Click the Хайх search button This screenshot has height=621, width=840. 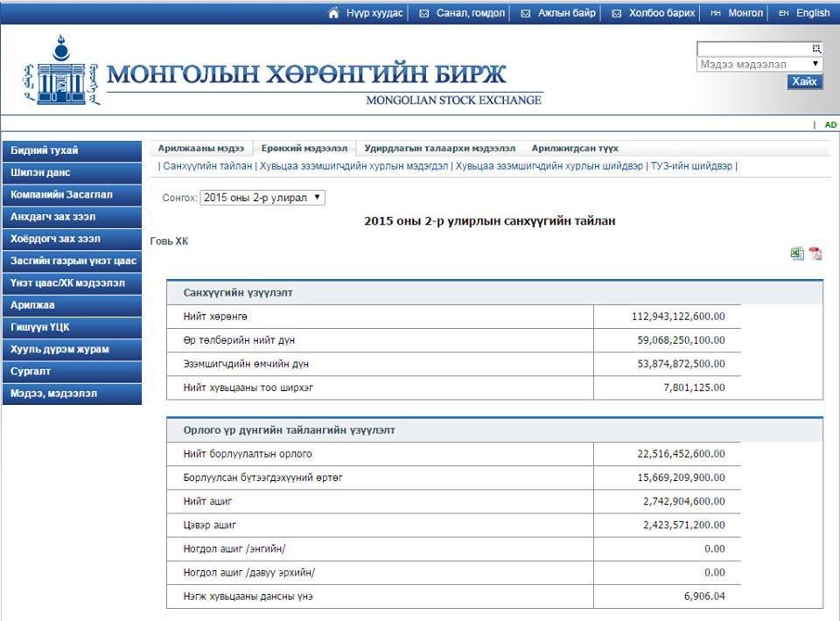(804, 81)
